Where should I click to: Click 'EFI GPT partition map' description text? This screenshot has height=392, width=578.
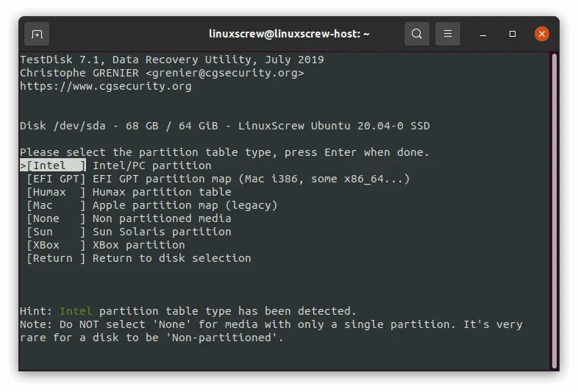point(251,179)
